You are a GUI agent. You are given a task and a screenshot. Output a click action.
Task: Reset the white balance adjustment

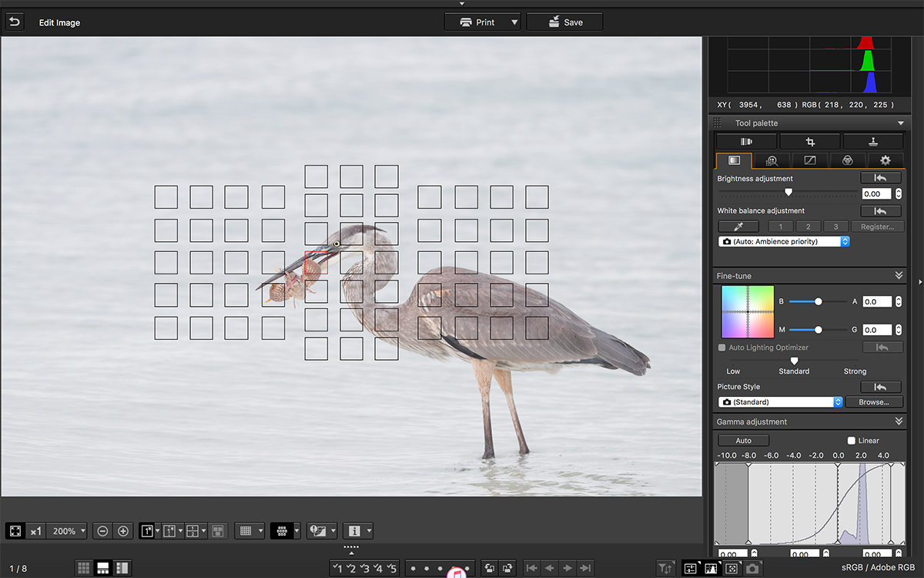click(x=881, y=210)
